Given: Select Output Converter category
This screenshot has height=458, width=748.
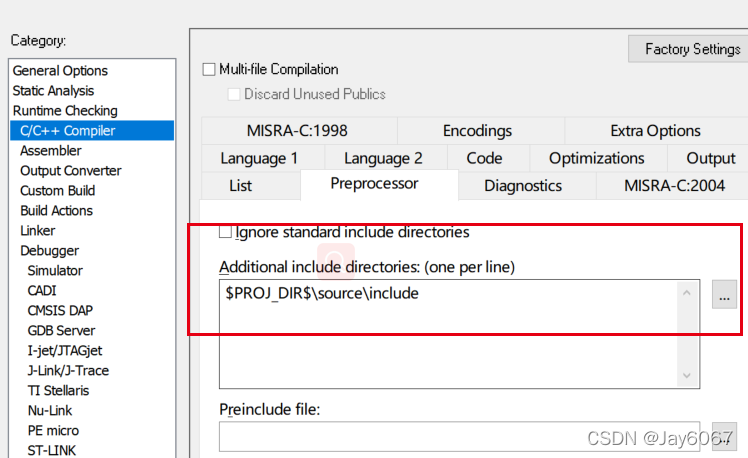Looking at the screenshot, I should pyautogui.click(x=71, y=171).
